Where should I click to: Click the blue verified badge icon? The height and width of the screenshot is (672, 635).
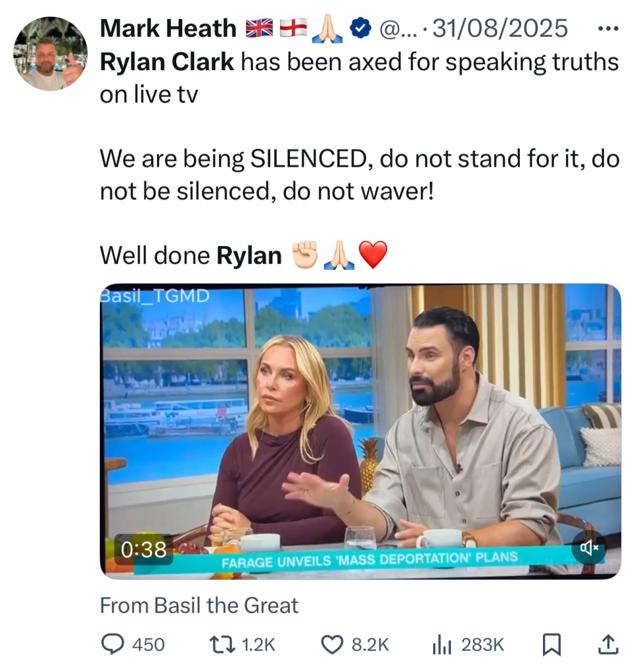coord(358,28)
